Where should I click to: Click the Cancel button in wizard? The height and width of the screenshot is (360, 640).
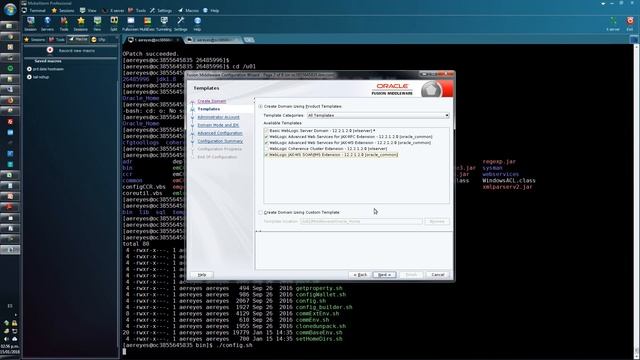pyautogui.click(x=438, y=275)
